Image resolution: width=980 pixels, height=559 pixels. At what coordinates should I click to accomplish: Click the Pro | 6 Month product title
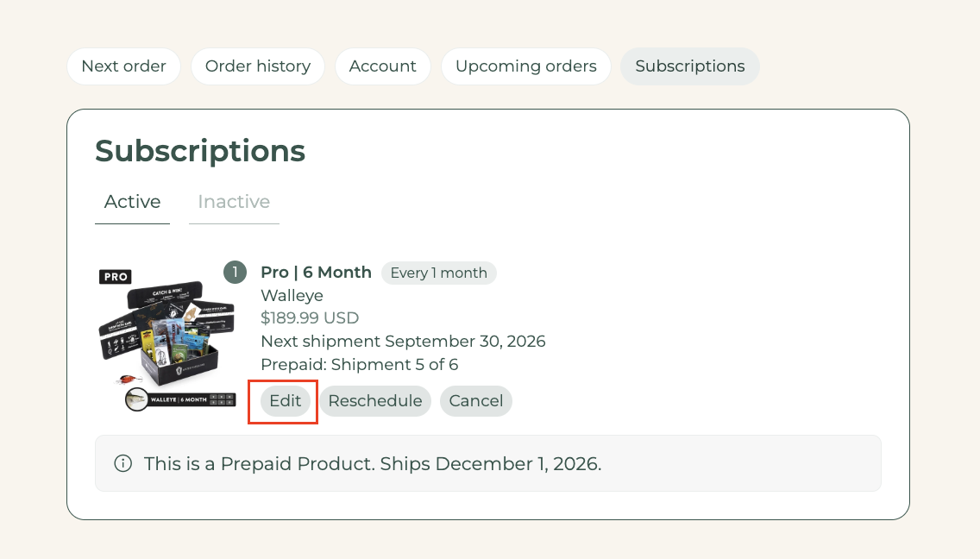tap(316, 273)
